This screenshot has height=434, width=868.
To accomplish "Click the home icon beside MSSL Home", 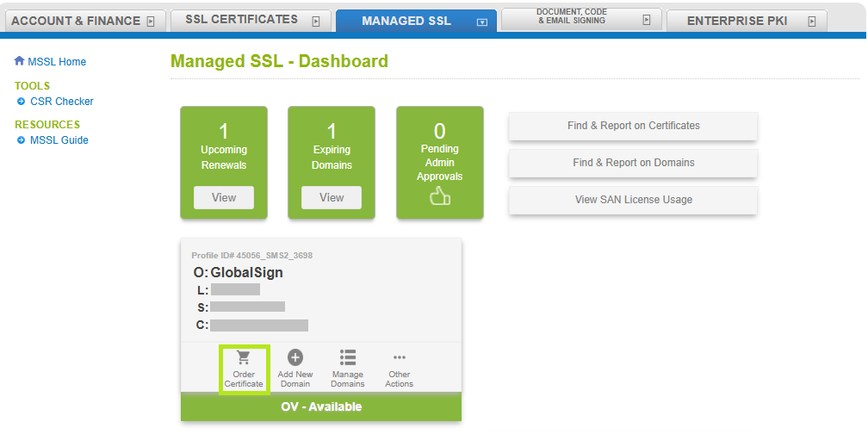I will (x=19, y=61).
